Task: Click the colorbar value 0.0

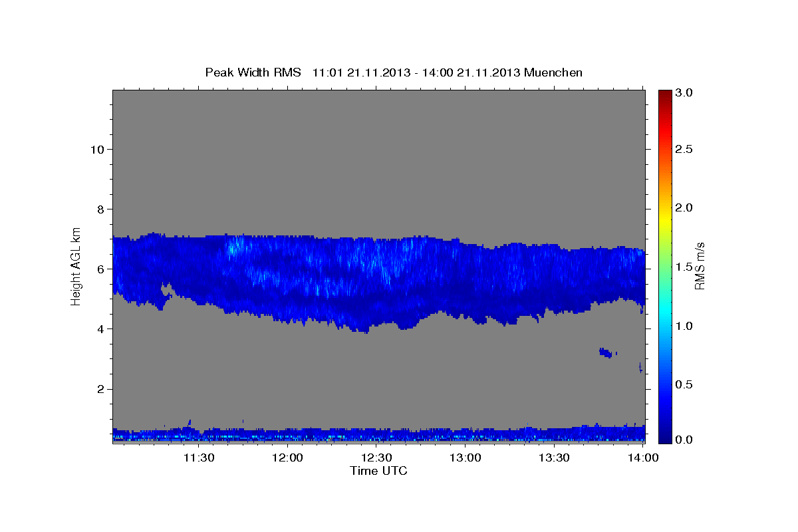Action: pyautogui.click(x=684, y=440)
